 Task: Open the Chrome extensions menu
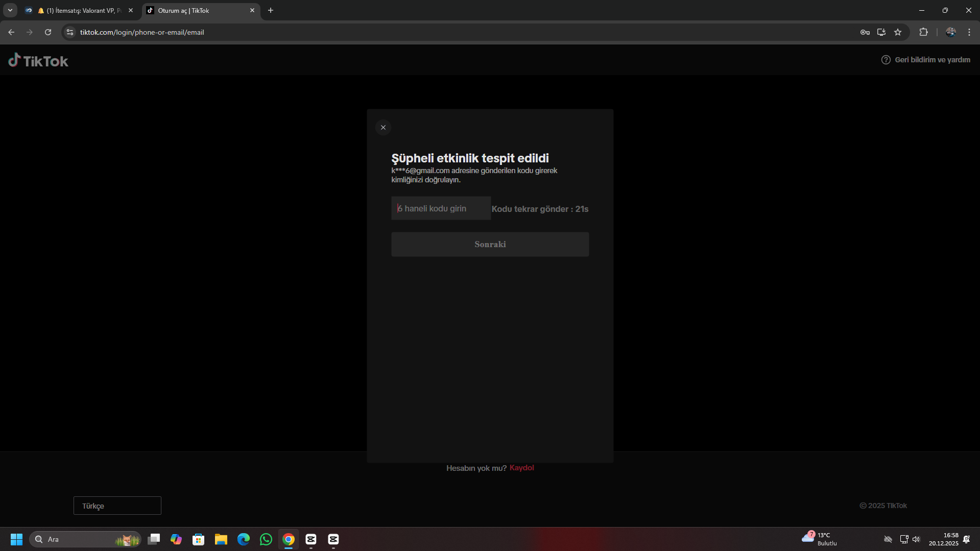[x=923, y=32]
